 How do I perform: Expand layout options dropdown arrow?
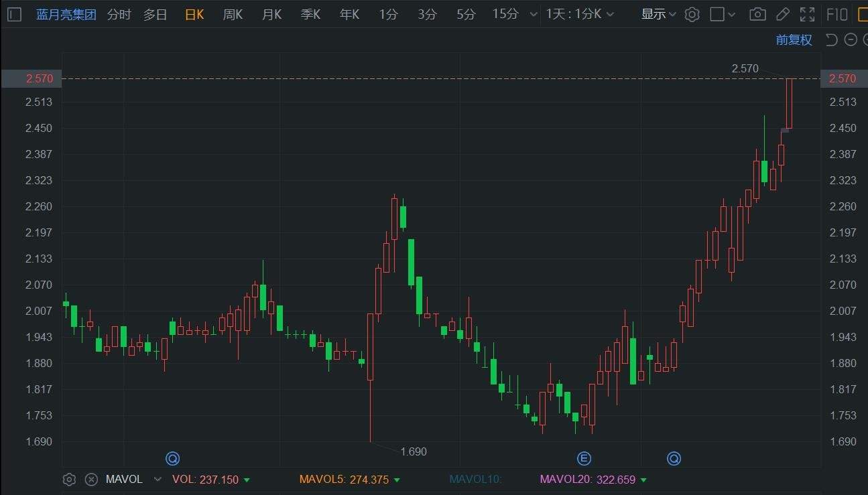[x=731, y=14]
